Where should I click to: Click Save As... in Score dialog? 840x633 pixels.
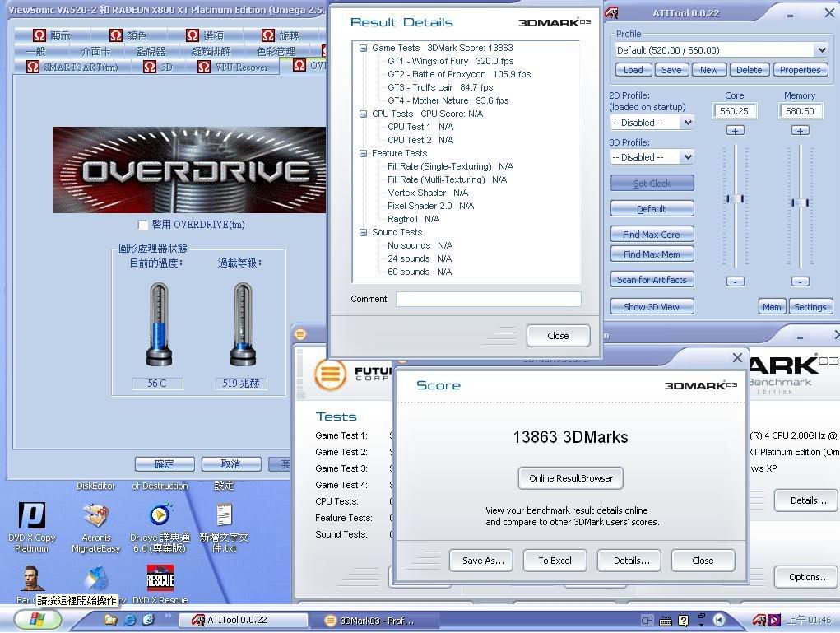pos(481,560)
